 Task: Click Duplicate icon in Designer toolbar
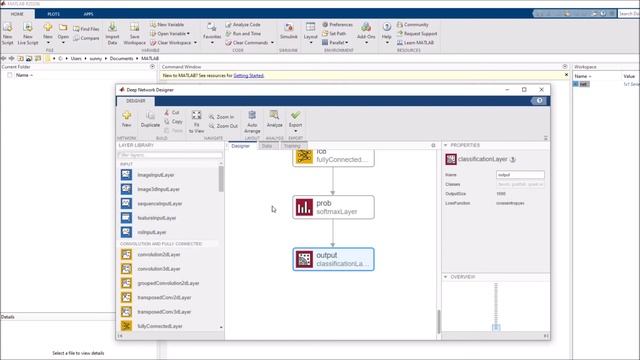click(x=150, y=116)
